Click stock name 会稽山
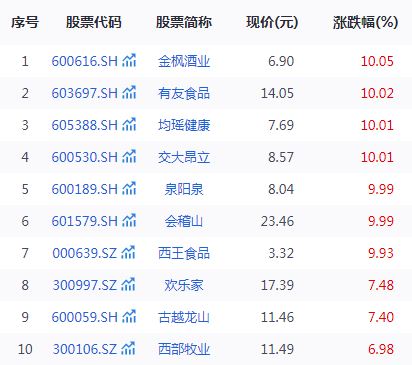Viewport: 412px width, 365px height. pyautogui.click(x=184, y=221)
